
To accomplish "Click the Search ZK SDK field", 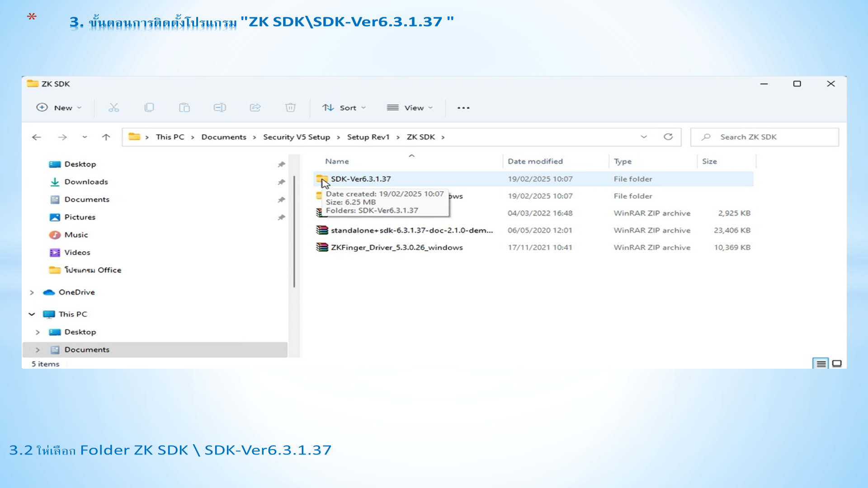I will (x=764, y=137).
